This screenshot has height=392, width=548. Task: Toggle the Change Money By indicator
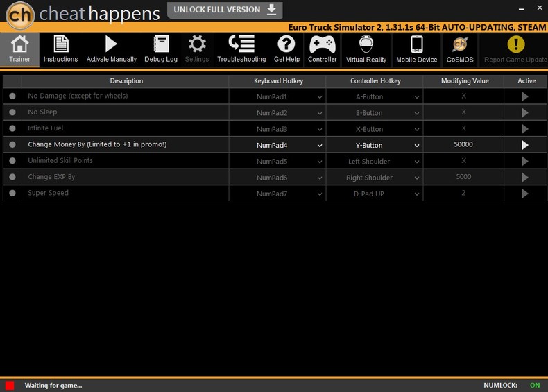point(12,144)
